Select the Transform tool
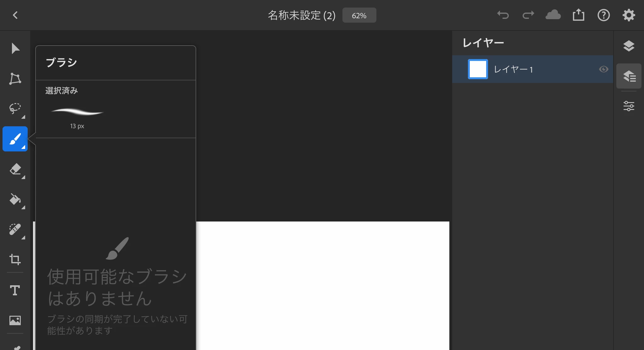Image resolution: width=644 pixels, height=350 pixels. click(15, 79)
